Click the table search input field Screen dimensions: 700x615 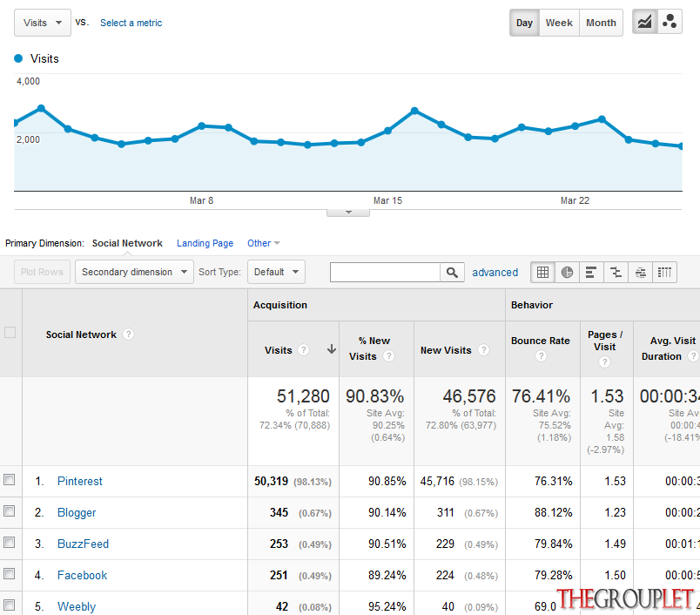pyautogui.click(x=386, y=272)
